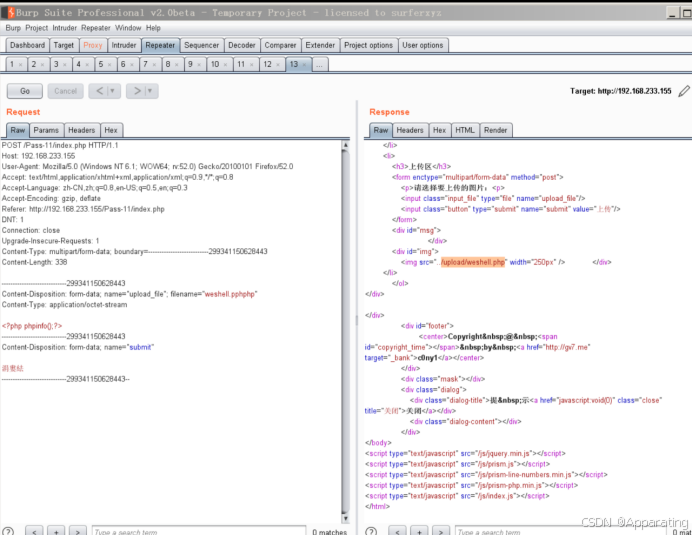Show request Params view
The width and height of the screenshot is (693, 536).
tap(46, 130)
